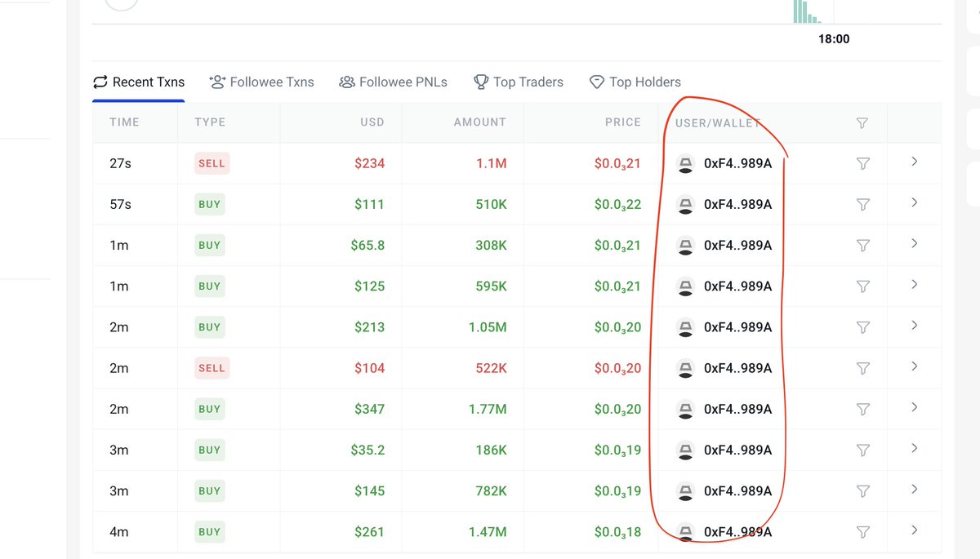Filter by wallet on the $347 buy row
Image resolution: width=980 pixels, height=559 pixels.
862,409
